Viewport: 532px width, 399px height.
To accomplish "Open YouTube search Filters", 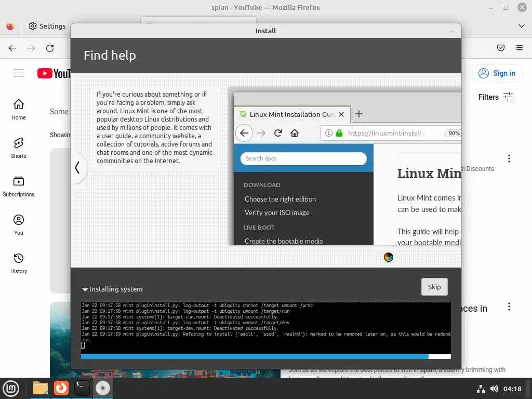I will click(x=495, y=97).
